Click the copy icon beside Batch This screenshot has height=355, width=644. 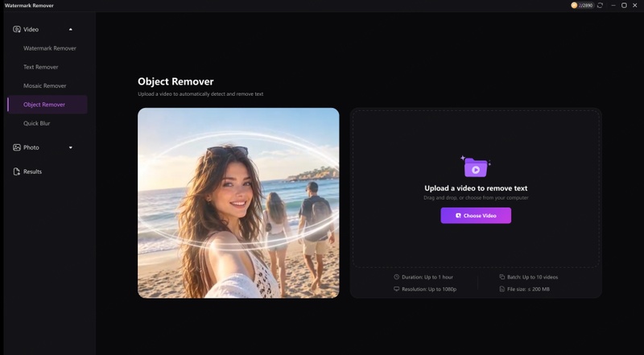coord(502,277)
